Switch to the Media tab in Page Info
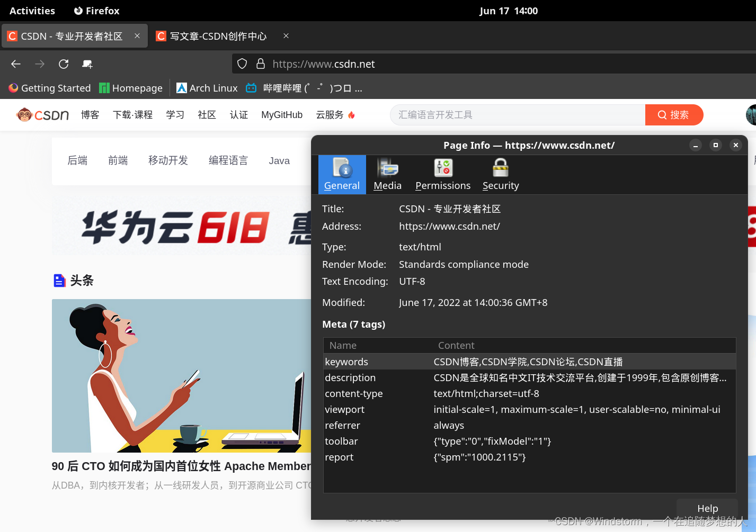This screenshot has width=756, height=532. (x=387, y=175)
